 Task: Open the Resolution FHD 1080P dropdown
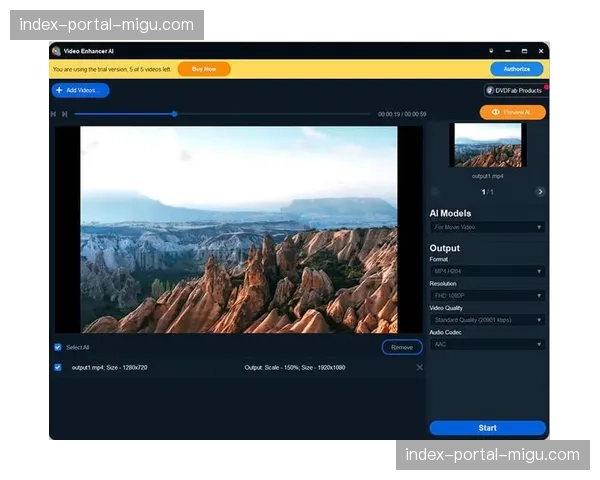[x=487, y=295]
